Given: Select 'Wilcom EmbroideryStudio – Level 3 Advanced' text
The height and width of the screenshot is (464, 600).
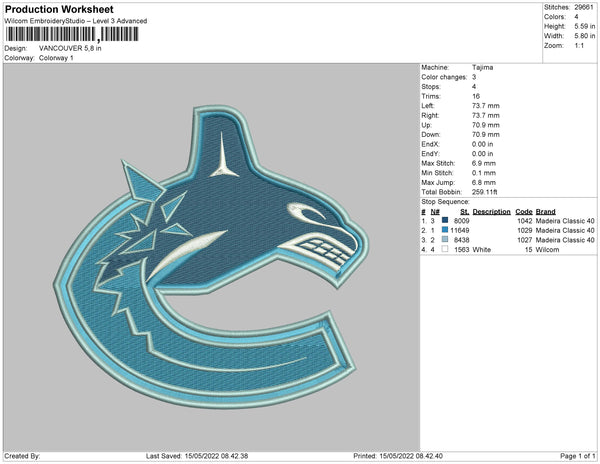Looking at the screenshot, I should [x=76, y=21].
